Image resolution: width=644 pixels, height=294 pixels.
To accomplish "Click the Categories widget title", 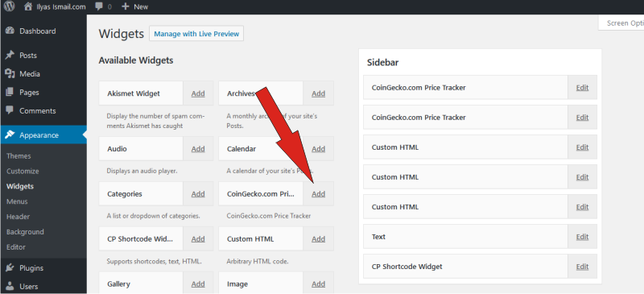I will click(x=125, y=193).
